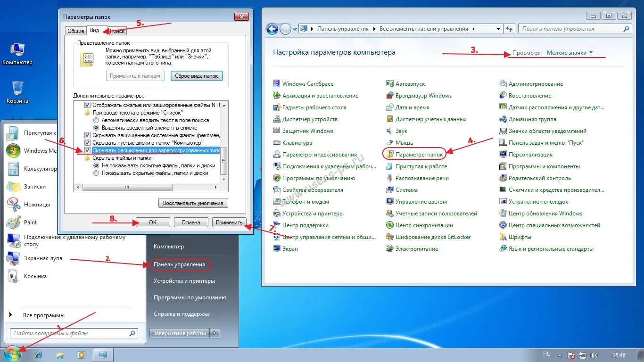
Task: Launch Internet Explorer from the taskbar
Action: click(39, 355)
